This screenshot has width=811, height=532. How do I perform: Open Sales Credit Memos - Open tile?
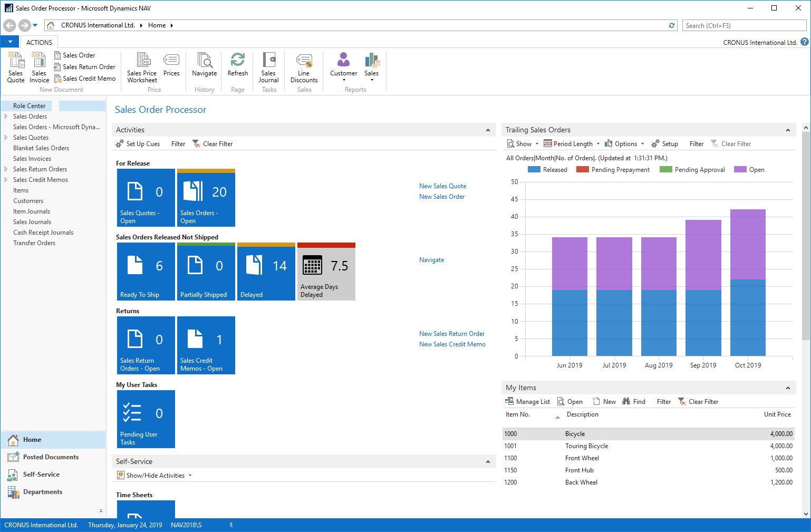[206, 345]
